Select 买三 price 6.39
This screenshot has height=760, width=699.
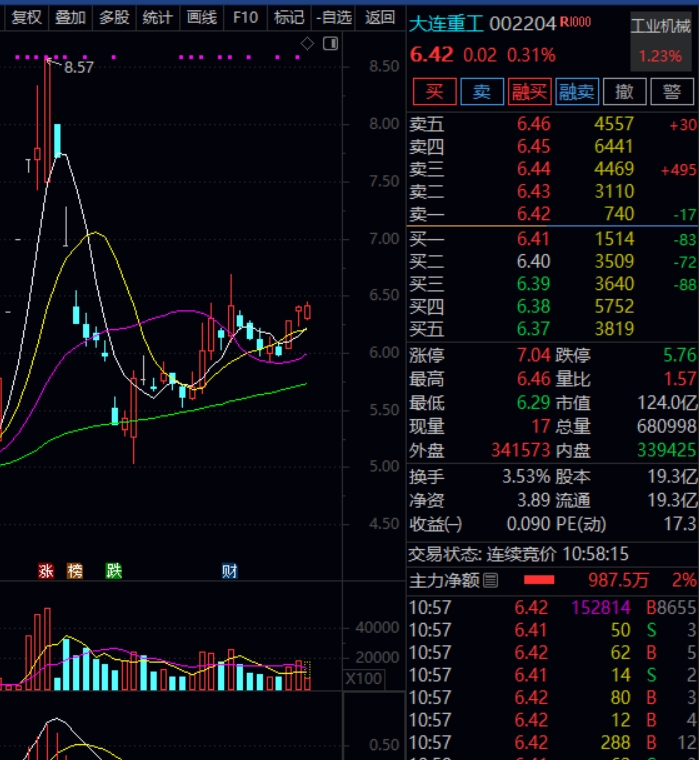pos(533,284)
